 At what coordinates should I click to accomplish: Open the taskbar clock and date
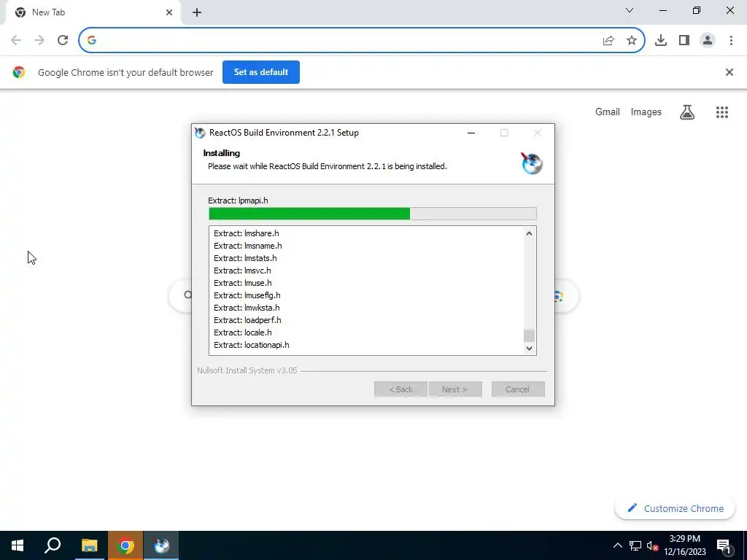(x=684, y=545)
